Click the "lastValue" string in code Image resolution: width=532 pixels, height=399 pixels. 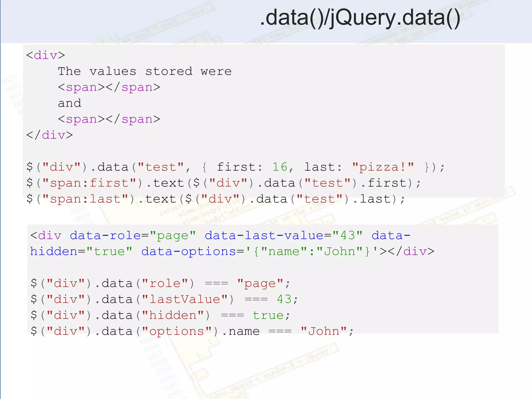coord(184,299)
